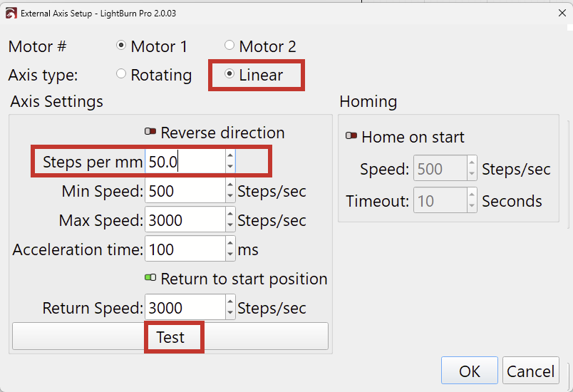The image size is (573, 392).
Task: Confirm settings with the OK button
Action: 469,371
